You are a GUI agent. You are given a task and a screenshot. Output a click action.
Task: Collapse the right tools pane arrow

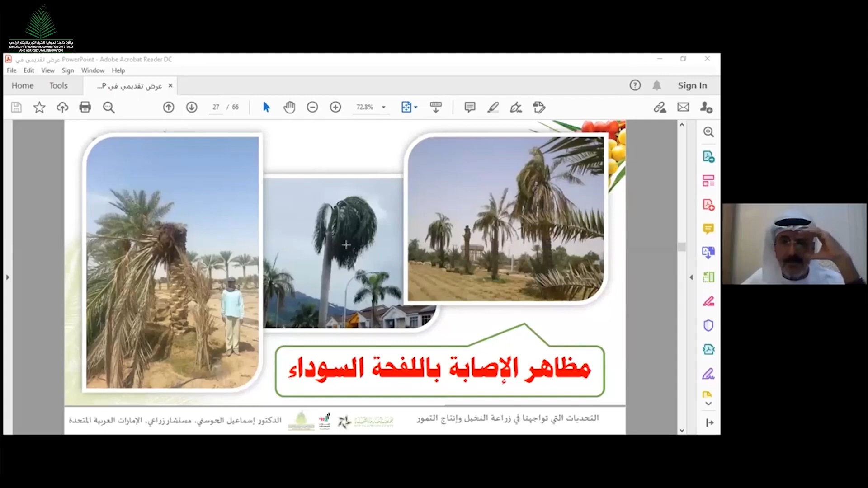pyautogui.click(x=709, y=423)
